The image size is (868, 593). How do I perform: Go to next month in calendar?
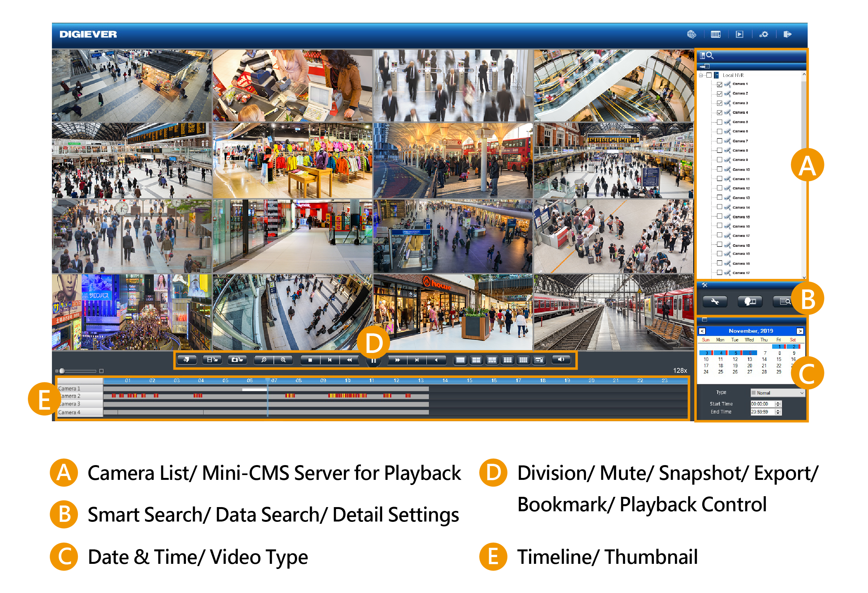click(800, 331)
